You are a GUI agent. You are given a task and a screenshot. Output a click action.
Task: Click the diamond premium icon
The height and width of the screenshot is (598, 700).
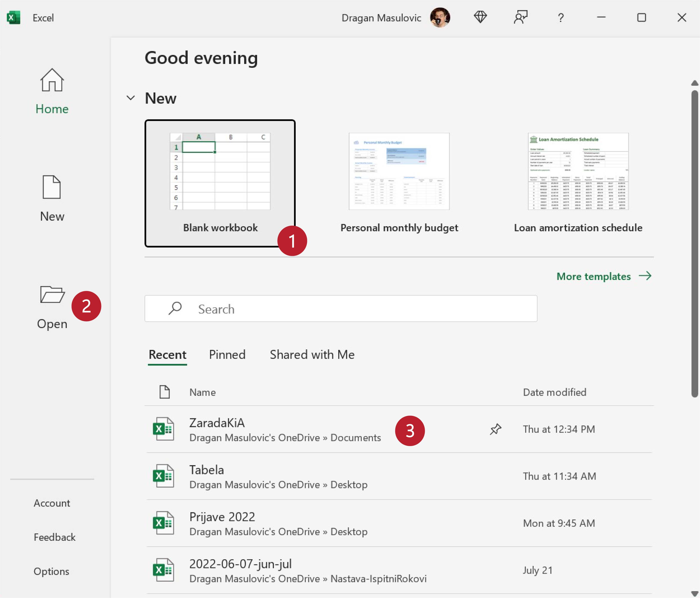click(x=480, y=17)
